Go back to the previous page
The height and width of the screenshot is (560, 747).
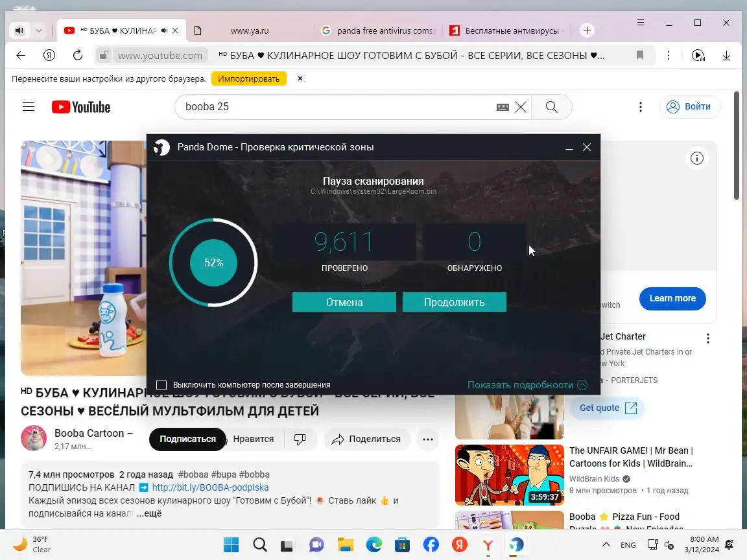21,55
